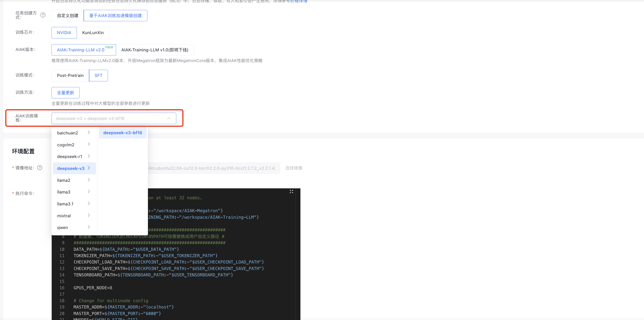Image resolution: width=644 pixels, height=320 pixels.
Task: Pick deepseek-v3-bf16 template
Action: pyautogui.click(x=123, y=133)
